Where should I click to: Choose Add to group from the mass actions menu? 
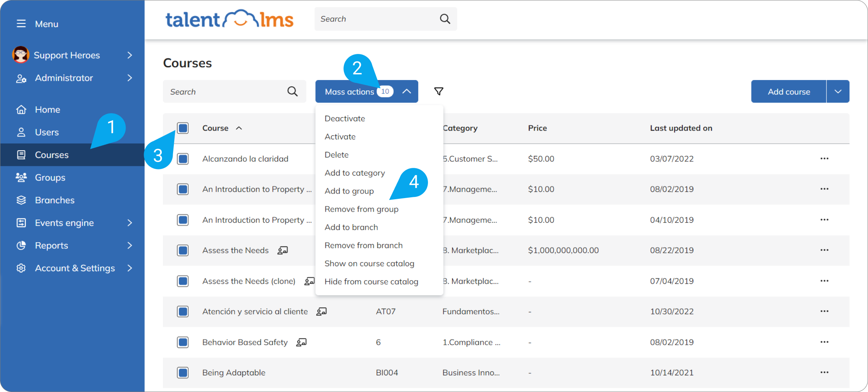349,191
